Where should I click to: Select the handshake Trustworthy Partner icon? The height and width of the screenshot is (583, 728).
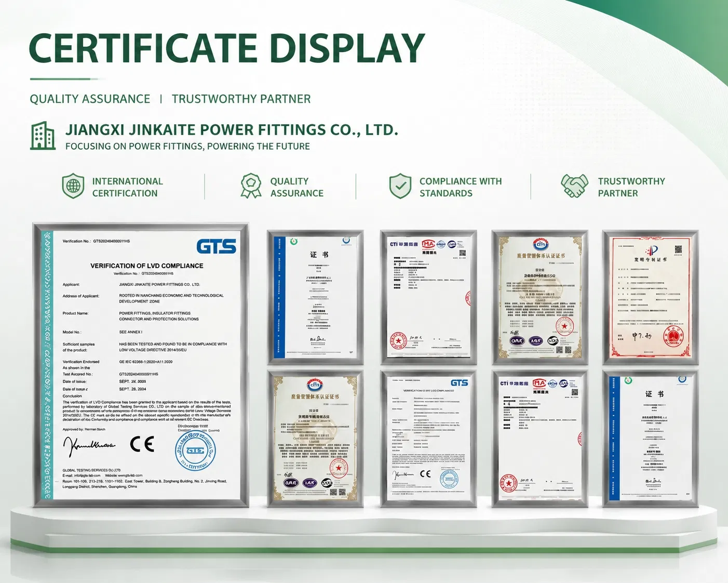(x=574, y=186)
